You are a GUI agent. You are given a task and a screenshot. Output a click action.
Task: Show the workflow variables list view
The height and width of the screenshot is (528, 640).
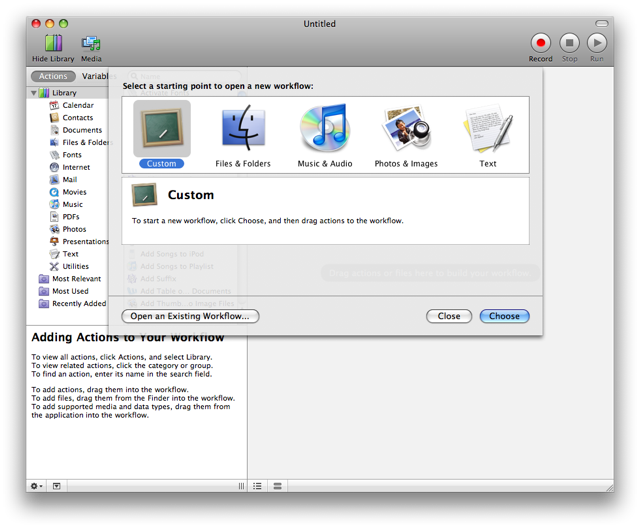(278, 486)
